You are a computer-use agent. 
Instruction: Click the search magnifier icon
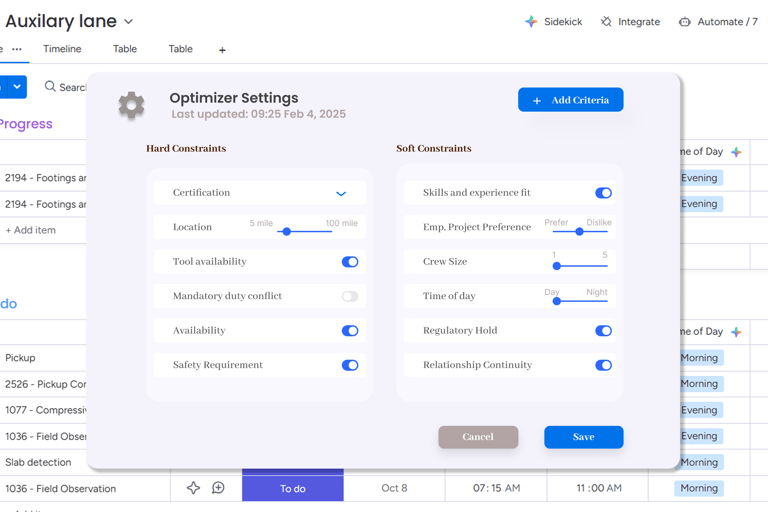pos(50,87)
